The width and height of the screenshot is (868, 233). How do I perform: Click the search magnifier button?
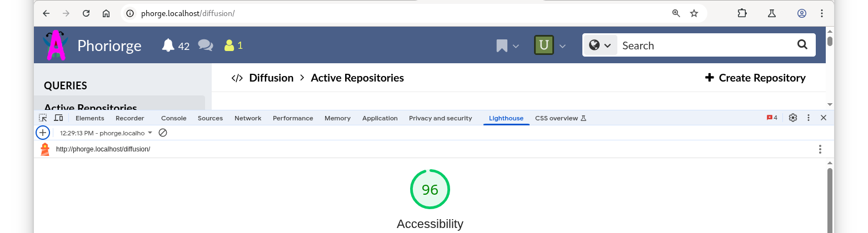tap(802, 45)
